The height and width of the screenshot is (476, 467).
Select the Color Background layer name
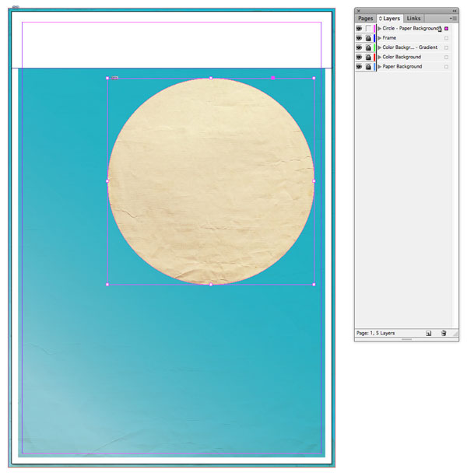[x=402, y=57]
